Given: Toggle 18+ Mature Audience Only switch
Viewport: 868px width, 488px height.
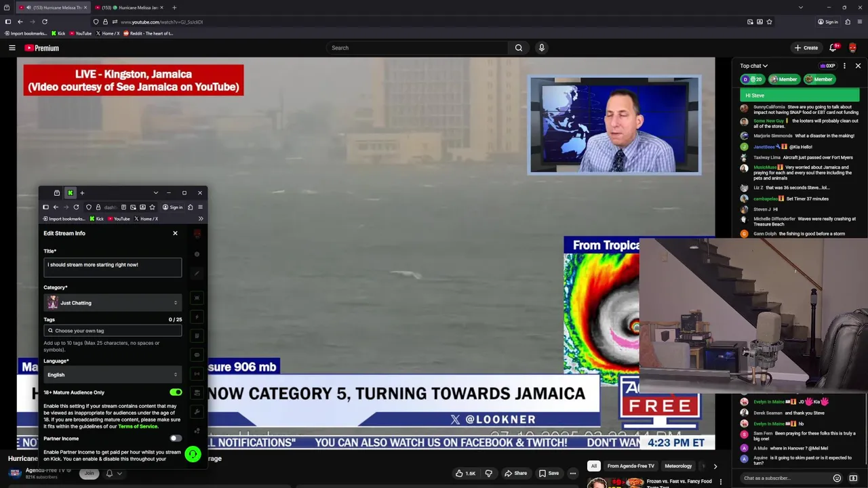Looking at the screenshot, I should click(176, 392).
